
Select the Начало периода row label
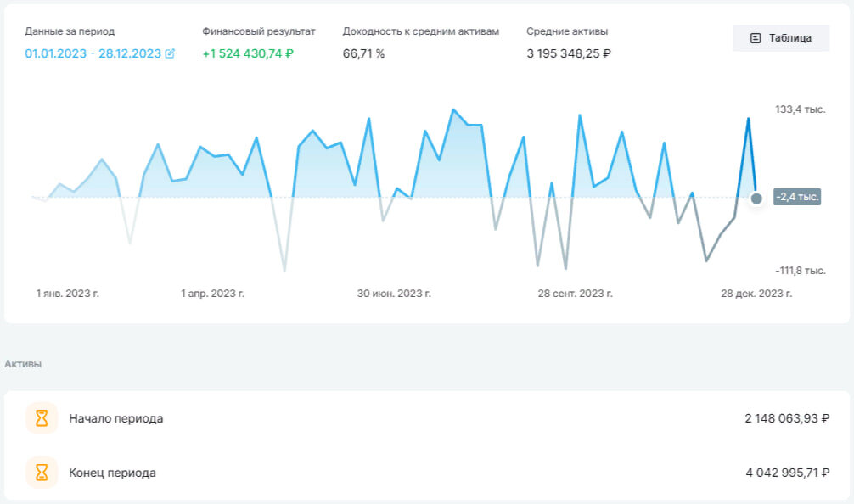click(116, 418)
